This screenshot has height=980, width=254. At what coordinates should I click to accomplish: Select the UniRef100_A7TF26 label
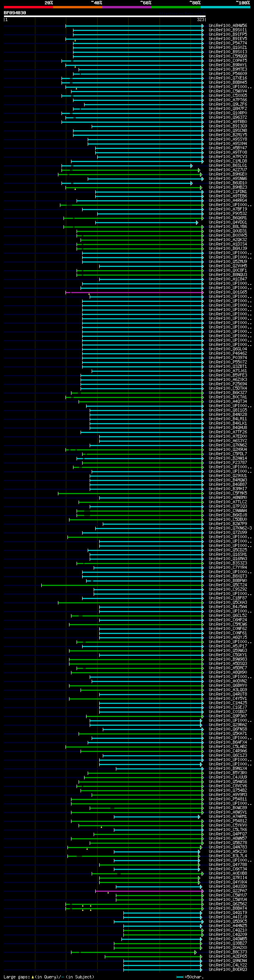pos(228,432)
